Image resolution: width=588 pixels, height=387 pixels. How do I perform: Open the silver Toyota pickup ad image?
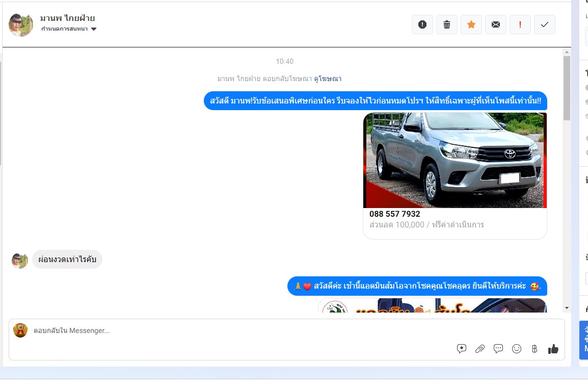455,160
